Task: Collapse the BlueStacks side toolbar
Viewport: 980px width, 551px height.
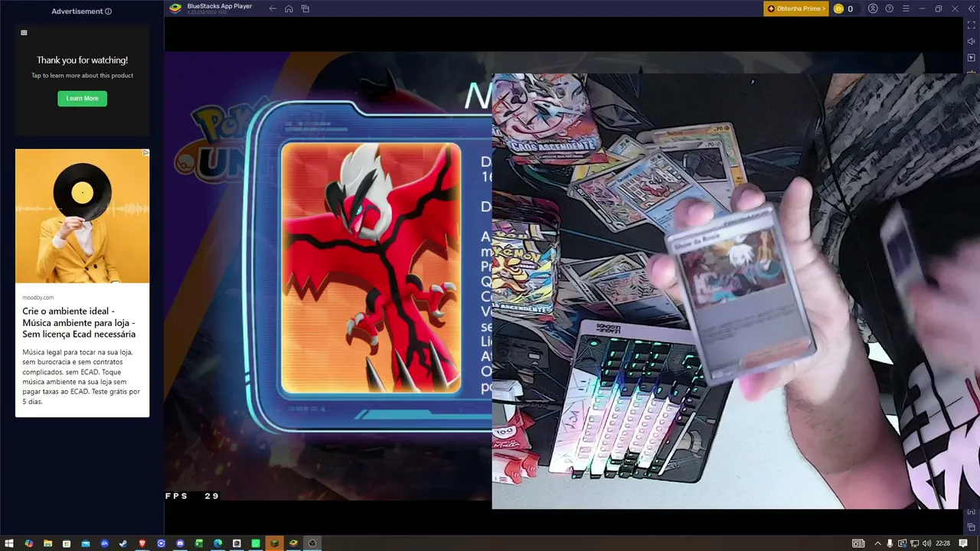Action: coord(972,8)
